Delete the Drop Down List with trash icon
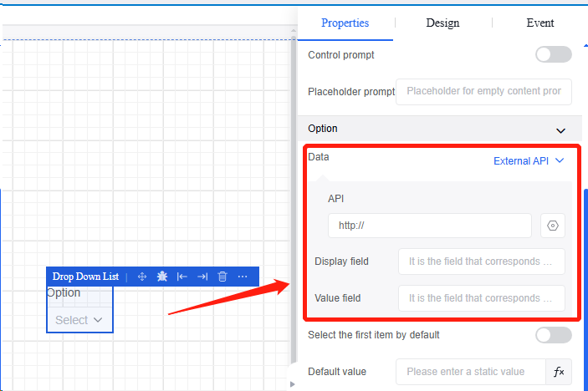Screen dimensions: 588x391 [x=222, y=277]
